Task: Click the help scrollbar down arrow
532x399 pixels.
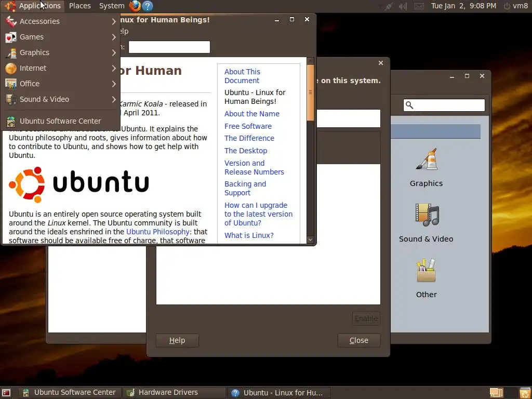Action: click(310, 239)
